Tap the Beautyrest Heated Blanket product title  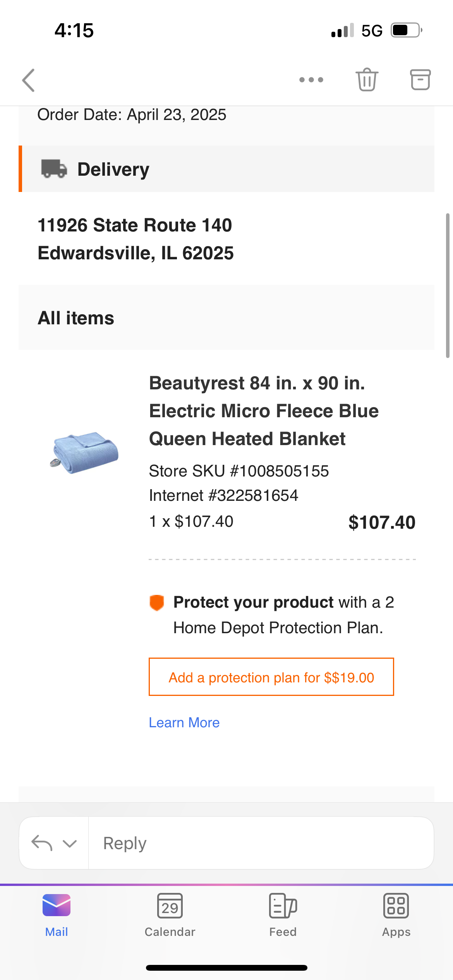[264, 411]
